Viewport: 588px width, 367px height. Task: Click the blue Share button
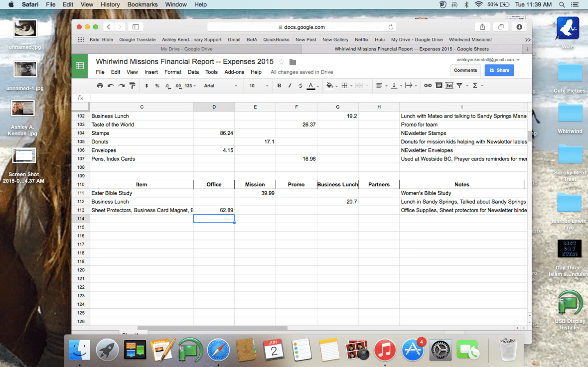[499, 70]
